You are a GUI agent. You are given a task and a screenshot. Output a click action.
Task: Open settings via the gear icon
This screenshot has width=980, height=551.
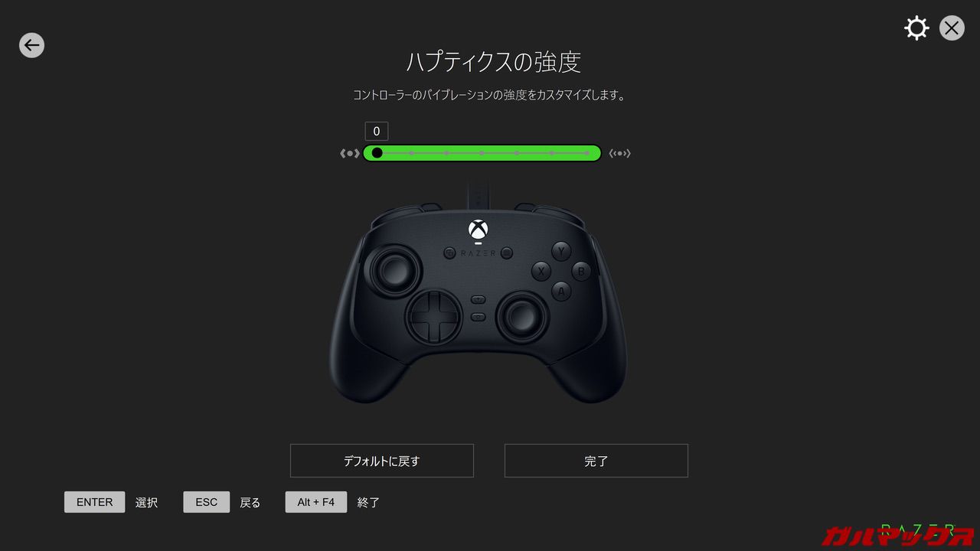[916, 28]
